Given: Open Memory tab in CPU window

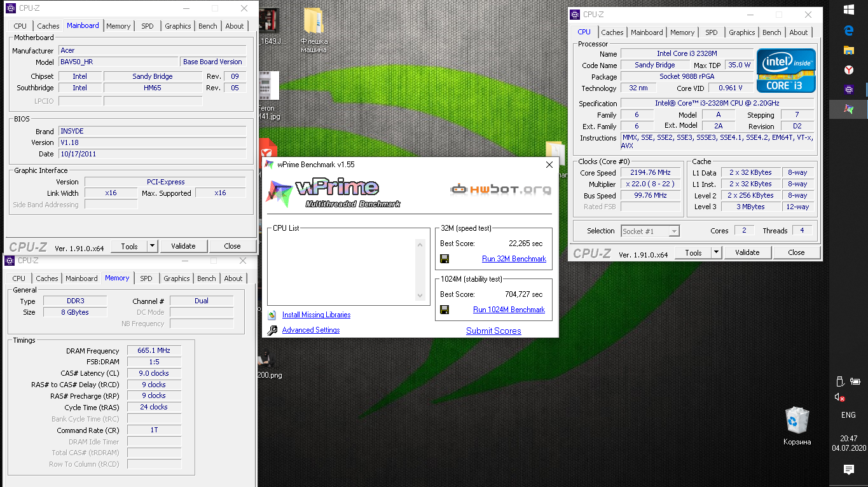Looking at the screenshot, I should 682,32.
